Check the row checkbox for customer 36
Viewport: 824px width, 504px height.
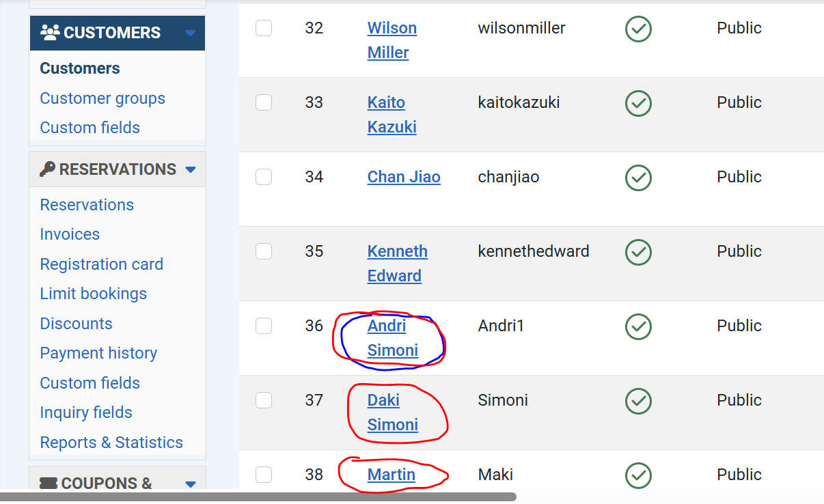coord(264,326)
